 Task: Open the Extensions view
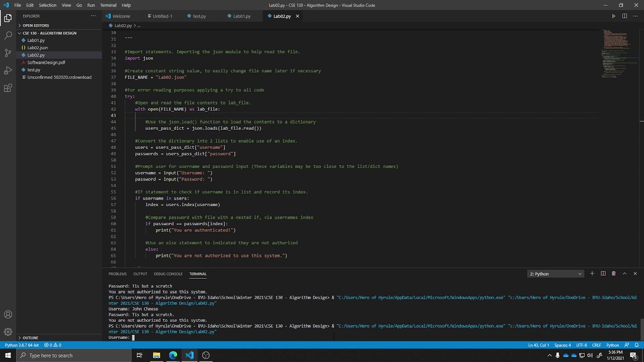coord(8,88)
